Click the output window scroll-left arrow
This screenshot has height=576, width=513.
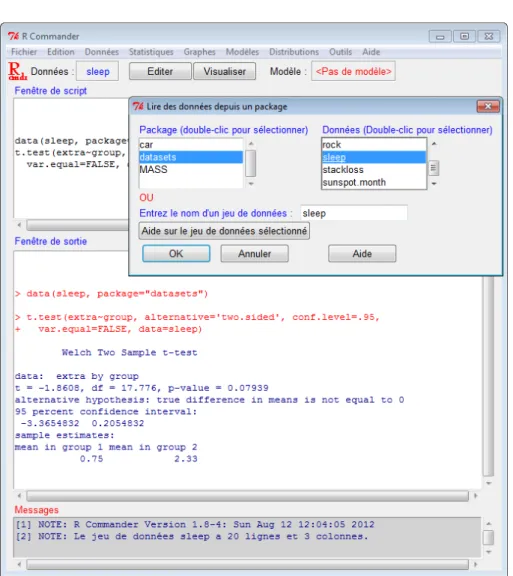click(19, 496)
